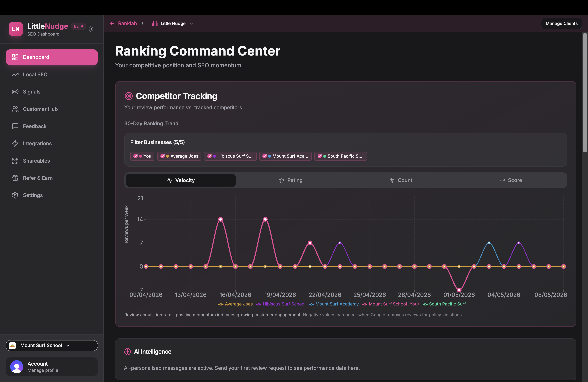Open Refer & Earn via the gift icon
This screenshot has width=588, height=382.
[15, 178]
